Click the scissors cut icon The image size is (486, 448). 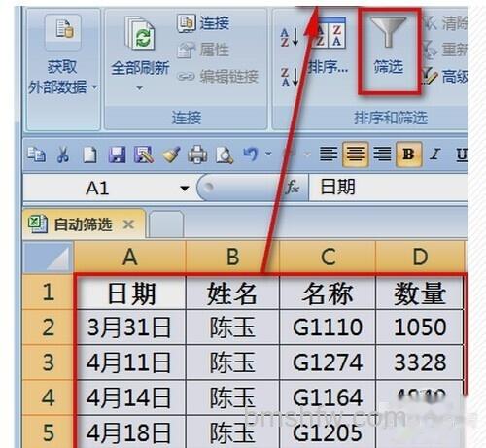[63, 155]
